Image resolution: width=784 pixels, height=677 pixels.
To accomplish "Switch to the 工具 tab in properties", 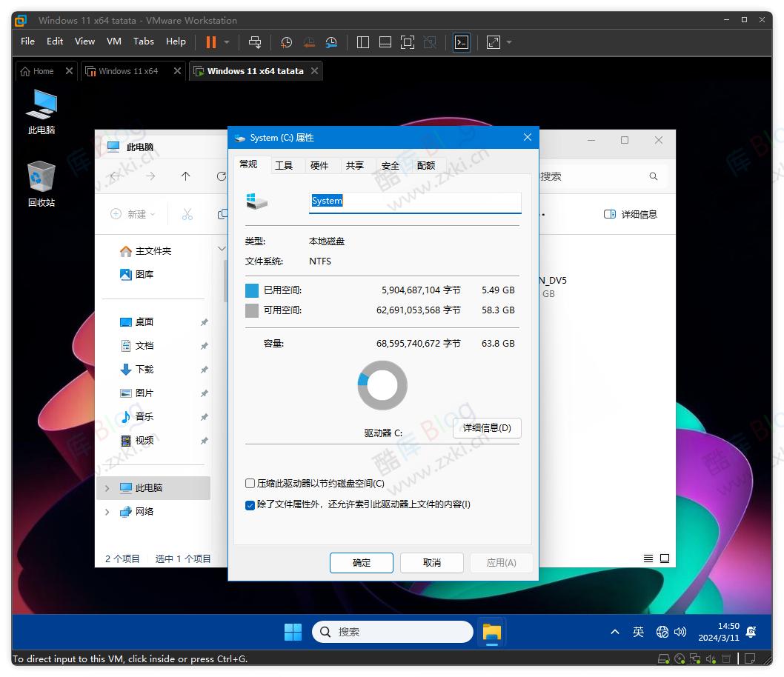I will (285, 165).
